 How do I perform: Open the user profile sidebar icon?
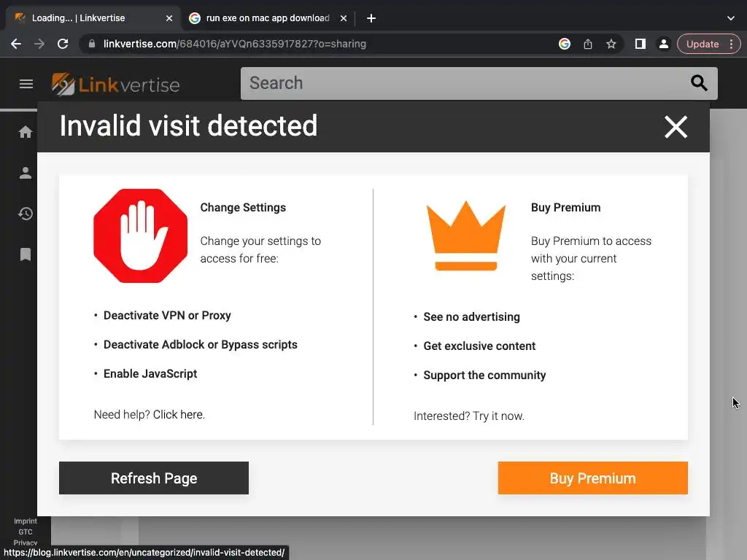pyautogui.click(x=26, y=173)
